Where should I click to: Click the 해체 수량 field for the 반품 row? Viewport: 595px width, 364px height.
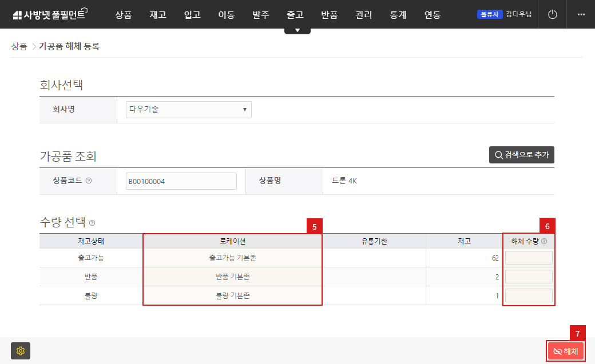click(528, 276)
